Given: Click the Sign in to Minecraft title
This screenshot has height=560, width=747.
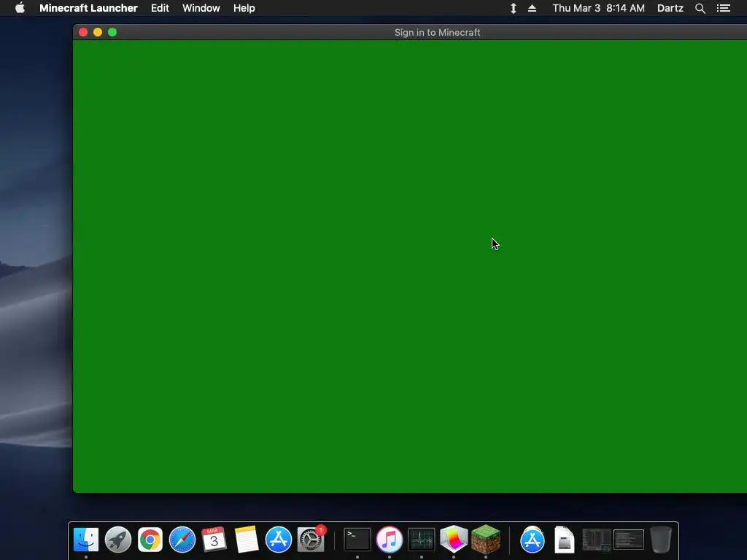Looking at the screenshot, I should tap(438, 32).
